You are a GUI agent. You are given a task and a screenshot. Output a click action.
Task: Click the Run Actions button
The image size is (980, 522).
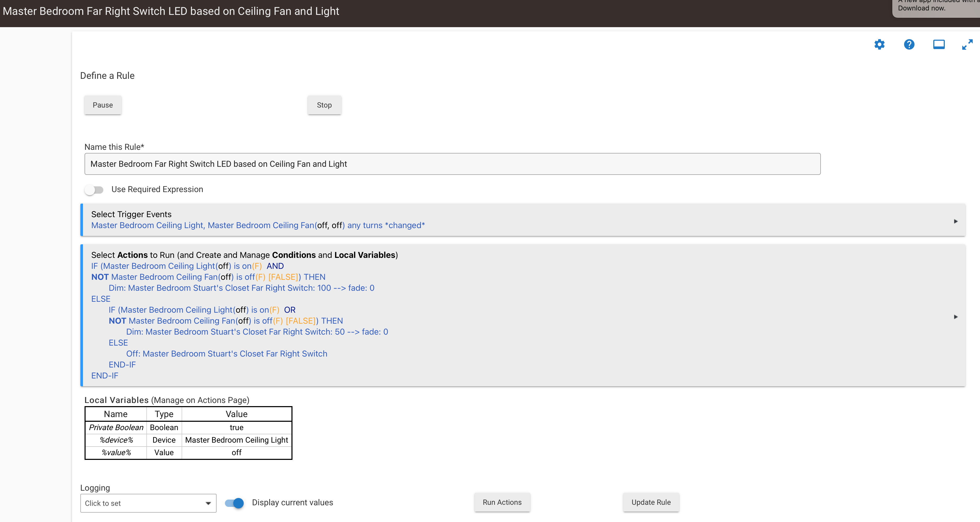point(502,502)
